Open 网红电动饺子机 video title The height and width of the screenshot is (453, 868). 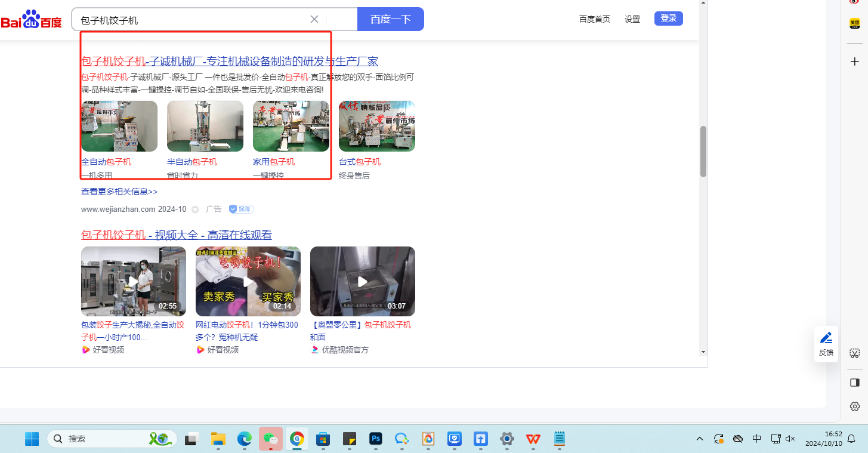(x=247, y=331)
